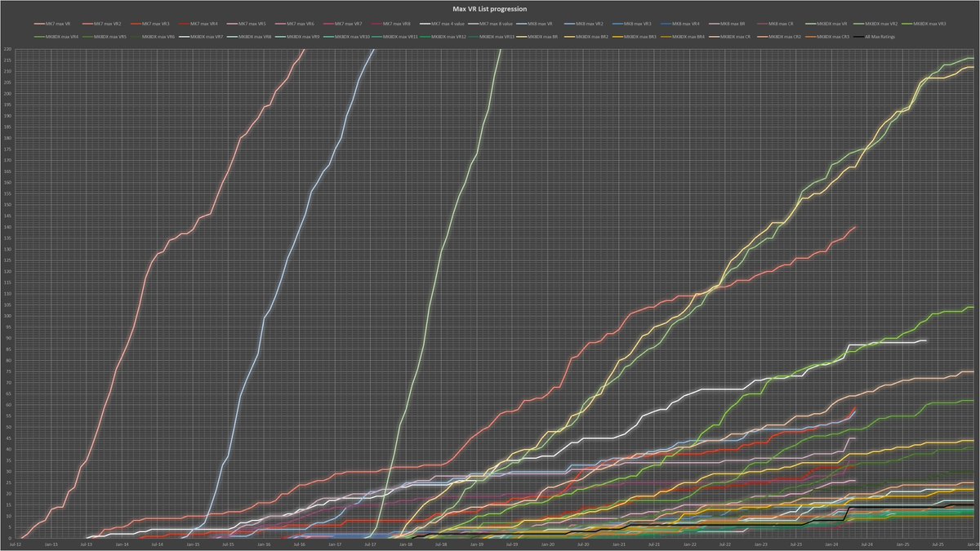Select the 'MK8DX max BR' legend entry
The image size is (980, 551).
(x=539, y=36)
